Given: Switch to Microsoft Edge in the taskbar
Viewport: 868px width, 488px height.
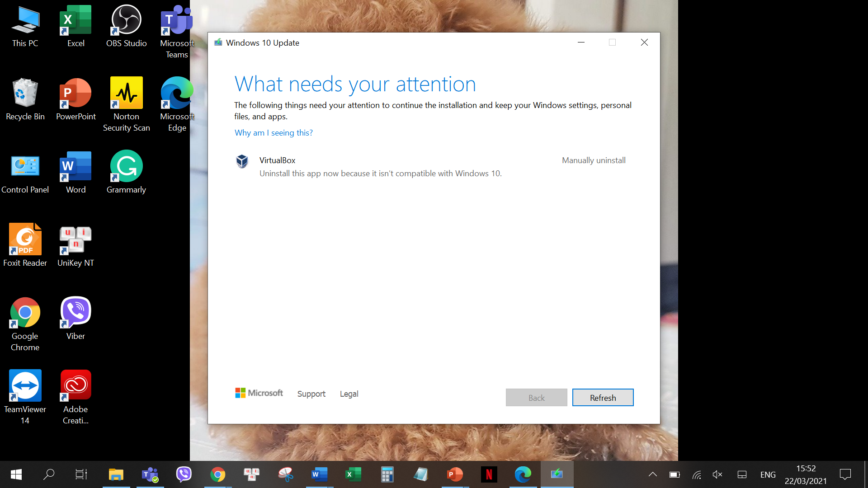Looking at the screenshot, I should pos(523,474).
